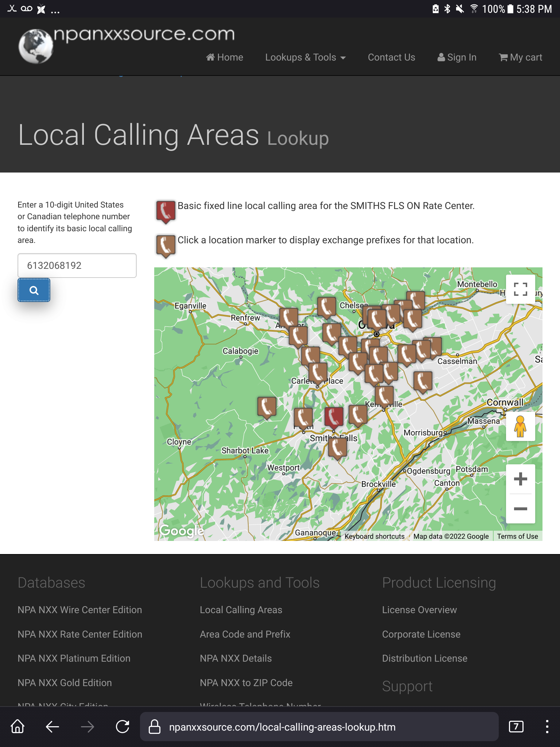The width and height of the screenshot is (560, 747).
Task: Click the Street View pegman icon
Action: click(x=520, y=426)
